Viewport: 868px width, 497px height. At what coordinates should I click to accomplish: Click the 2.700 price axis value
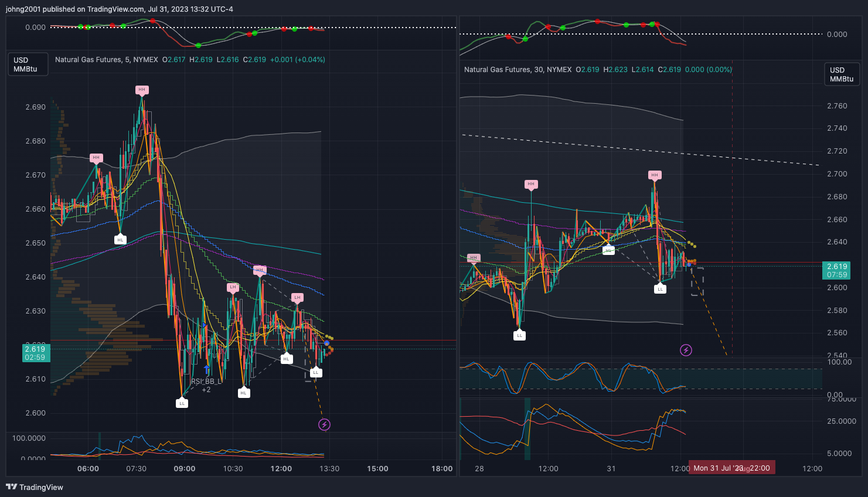pos(837,174)
